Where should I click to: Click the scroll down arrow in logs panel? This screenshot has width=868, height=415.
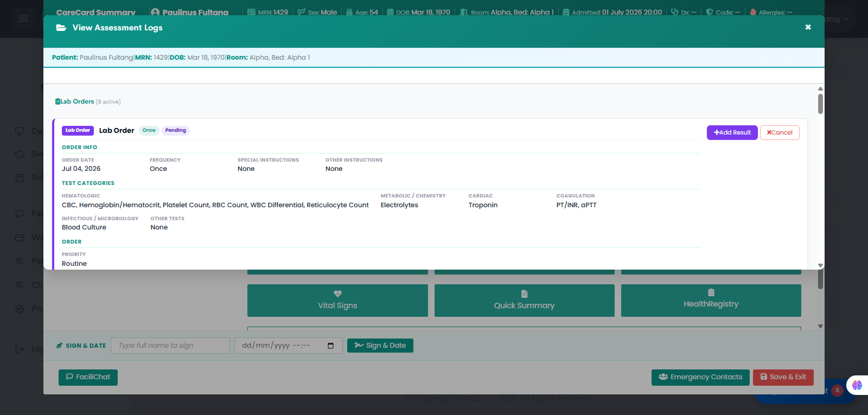[820, 266]
